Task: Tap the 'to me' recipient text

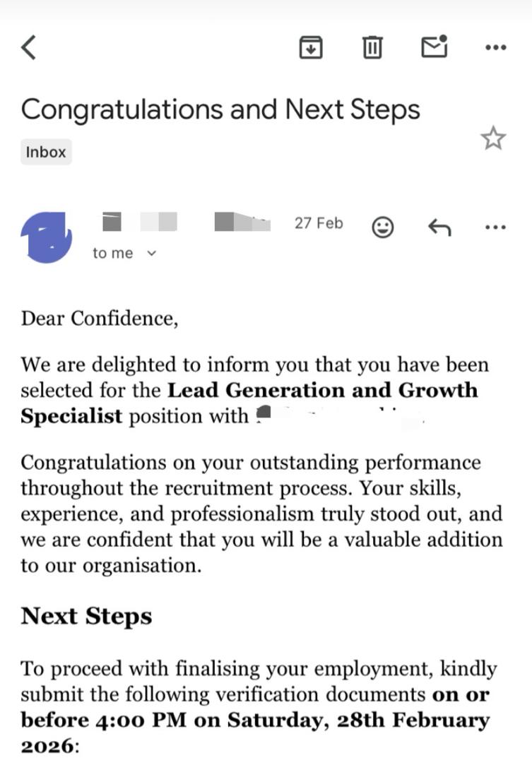Action: point(113,253)
